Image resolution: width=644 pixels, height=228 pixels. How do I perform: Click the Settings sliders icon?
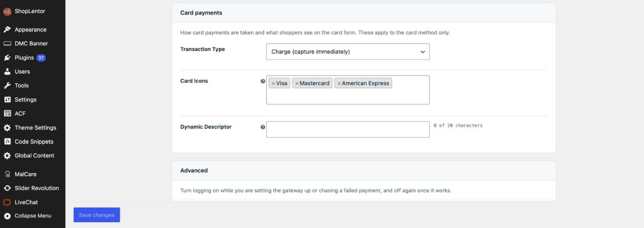[7, 100]
